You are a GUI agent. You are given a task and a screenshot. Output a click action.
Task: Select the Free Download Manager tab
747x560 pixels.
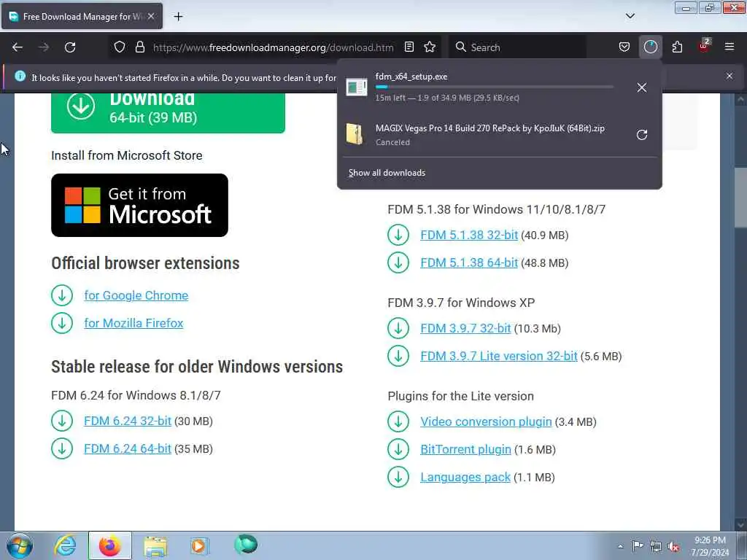82,16
